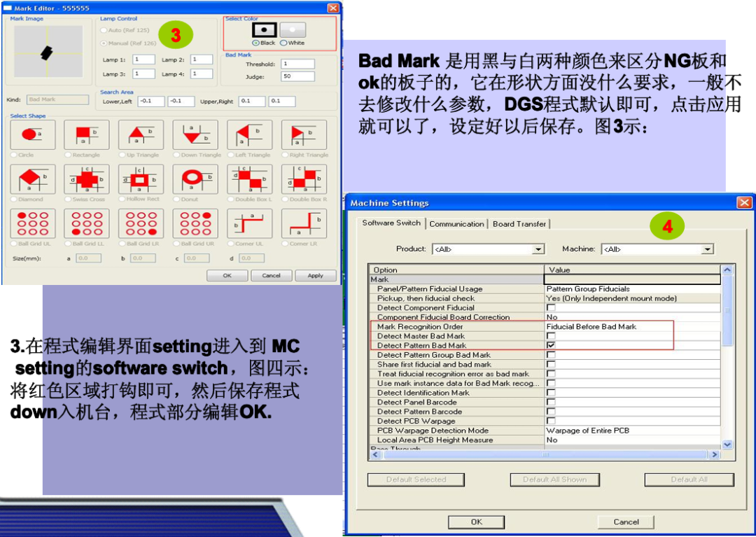Click the options list scroll-up arrow
Screen dimensions: 756x537
[727, 270]
